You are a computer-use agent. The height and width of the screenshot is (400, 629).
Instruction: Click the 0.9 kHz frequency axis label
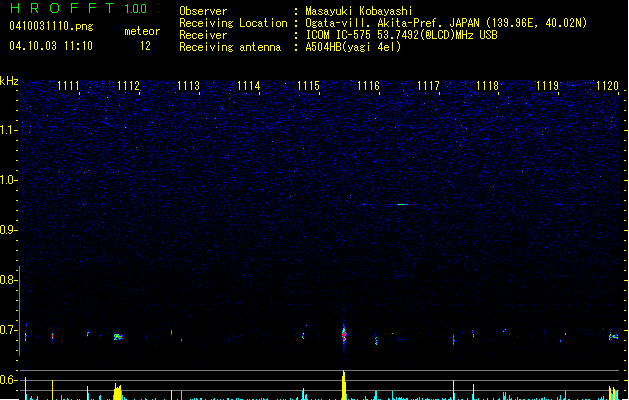point(8,230)
